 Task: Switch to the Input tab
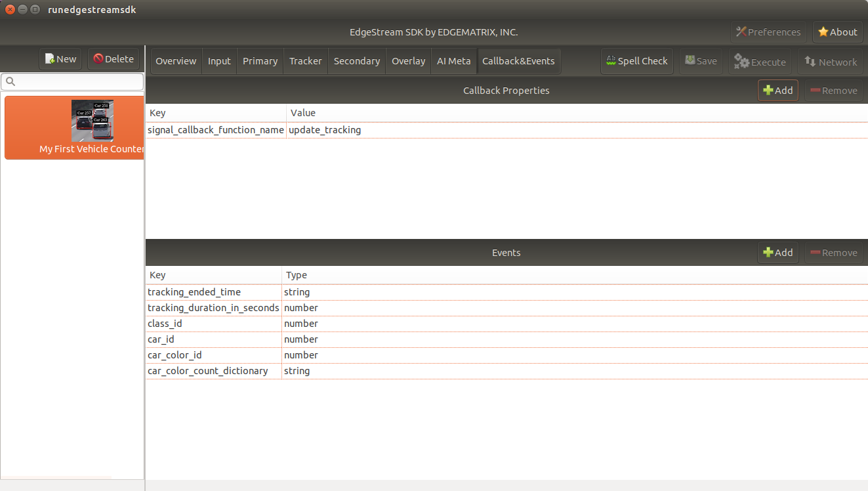219,61
